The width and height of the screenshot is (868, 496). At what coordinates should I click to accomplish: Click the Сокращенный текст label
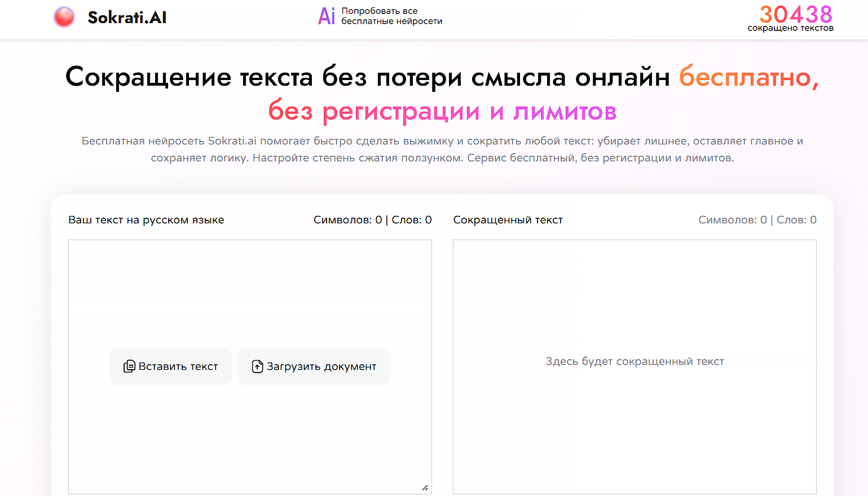click(508, 220)
